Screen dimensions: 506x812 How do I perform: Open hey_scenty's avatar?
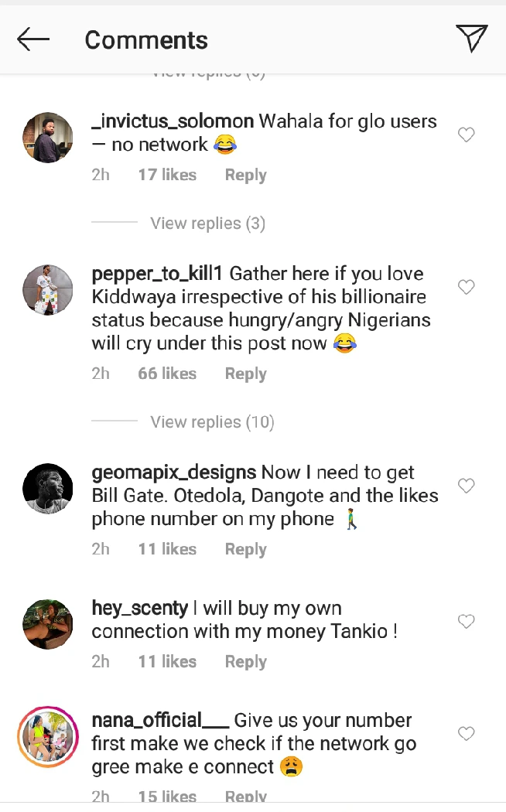[x=48, y=624]
